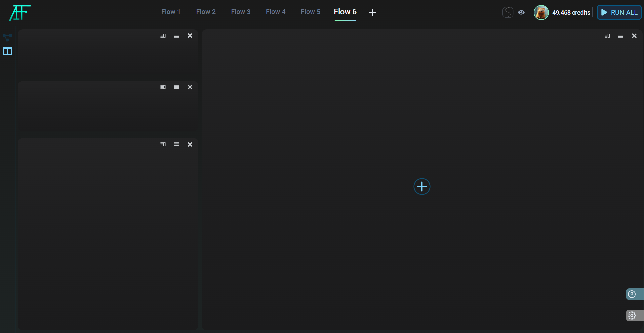Open the side panel icon on right canvas pane
This screenshot has width=644, height=333.
click(607, 36)
